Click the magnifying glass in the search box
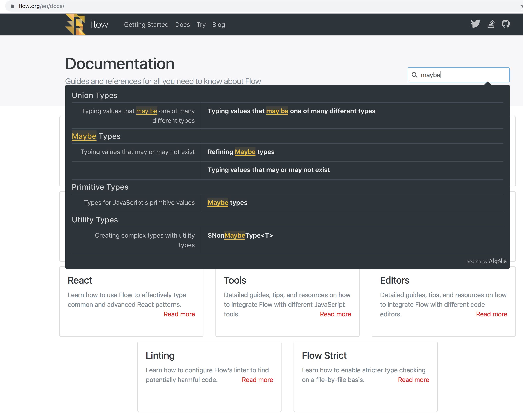 (414, 75)
